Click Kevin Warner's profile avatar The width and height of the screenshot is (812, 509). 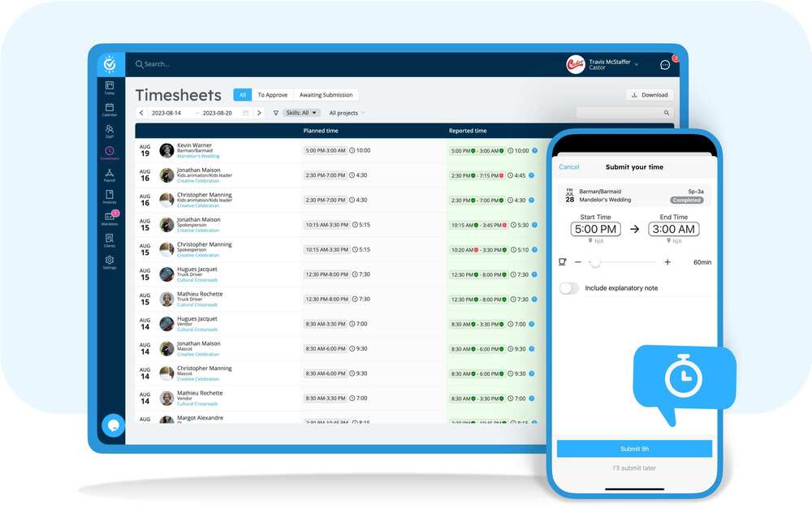[166, 151]
